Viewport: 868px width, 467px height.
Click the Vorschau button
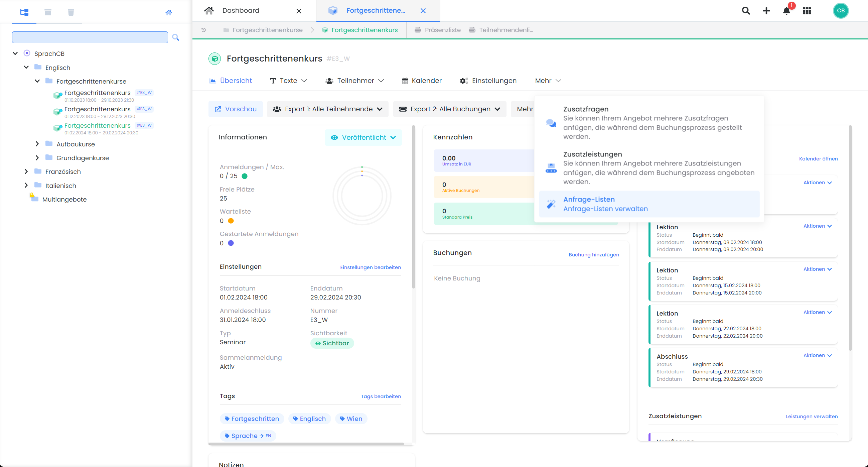(x=236, y=109)
